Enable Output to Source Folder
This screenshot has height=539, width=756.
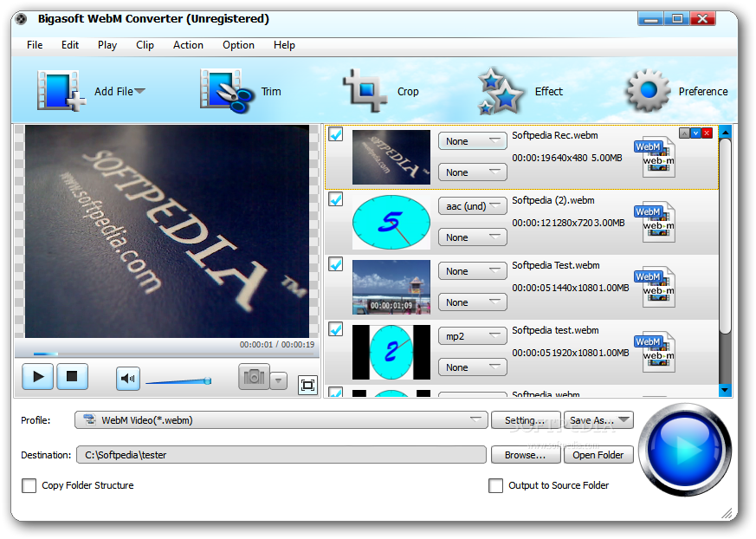495,485
